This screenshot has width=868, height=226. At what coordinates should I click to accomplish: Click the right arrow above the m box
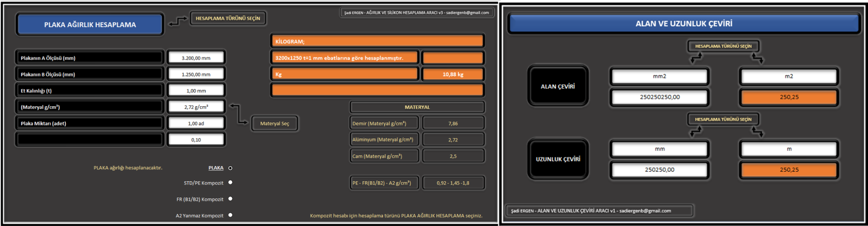pyautogui.click(x=758, y=131)
